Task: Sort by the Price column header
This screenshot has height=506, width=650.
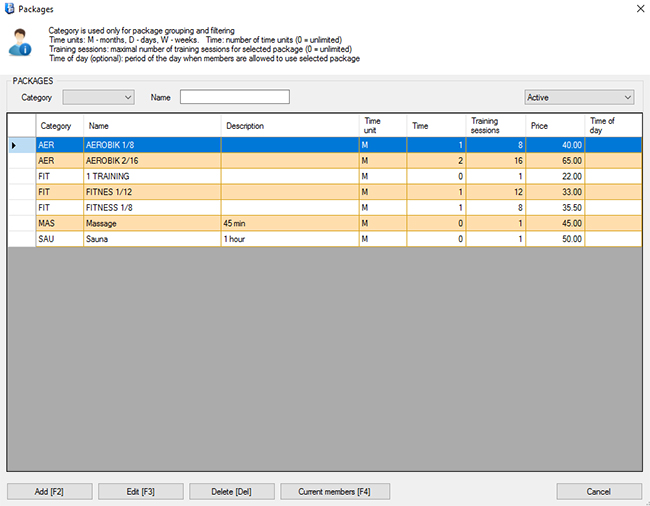Action: [555, 126]
